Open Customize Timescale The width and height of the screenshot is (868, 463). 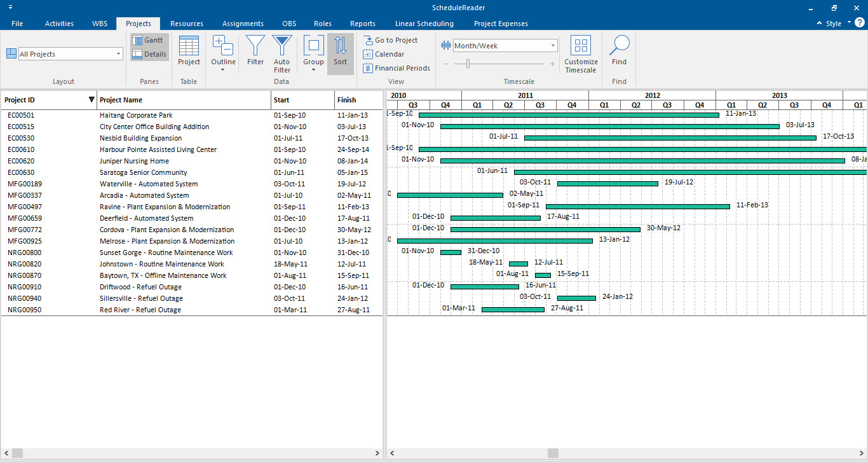tap(581, 55)
